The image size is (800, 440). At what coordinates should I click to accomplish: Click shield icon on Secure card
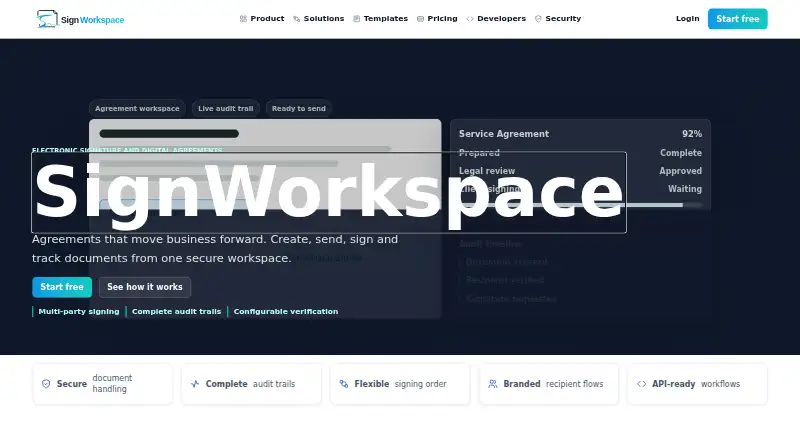[46, 384]
